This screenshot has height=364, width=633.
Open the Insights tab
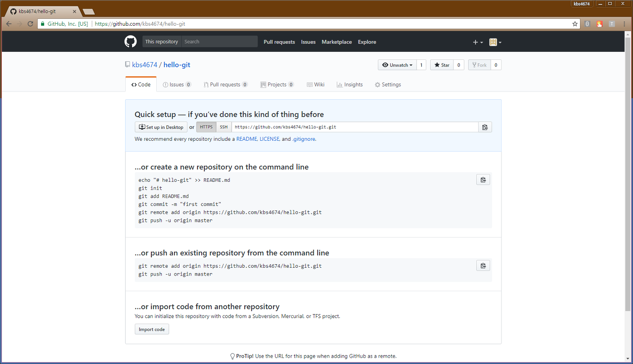350,84
